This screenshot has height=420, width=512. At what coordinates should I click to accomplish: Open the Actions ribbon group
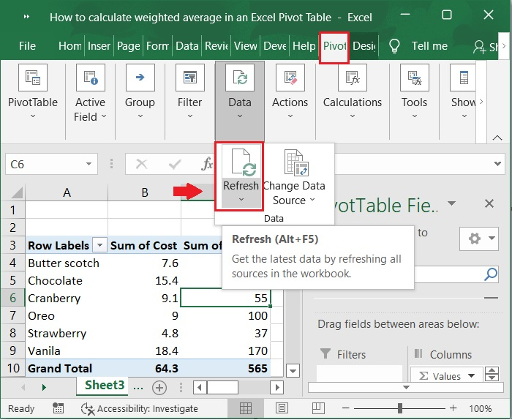tap(290, 91)
